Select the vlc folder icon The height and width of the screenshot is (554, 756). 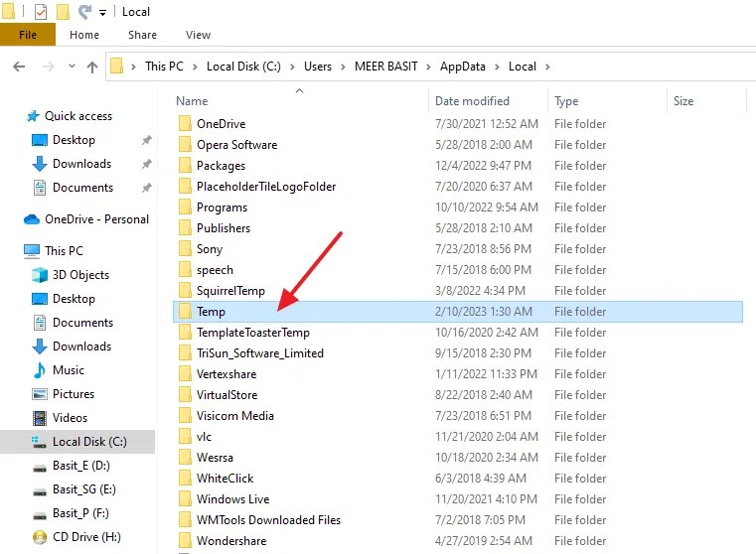click(x=185, y=437)
